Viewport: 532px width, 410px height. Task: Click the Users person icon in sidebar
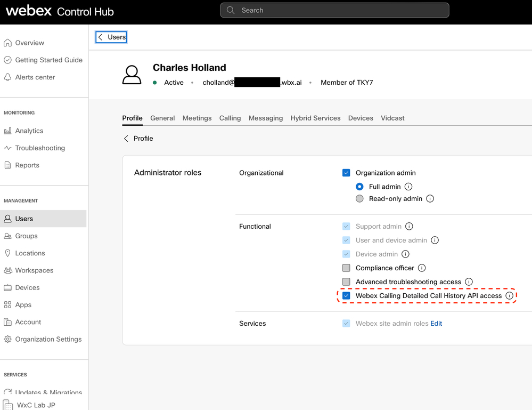[7, 219]
